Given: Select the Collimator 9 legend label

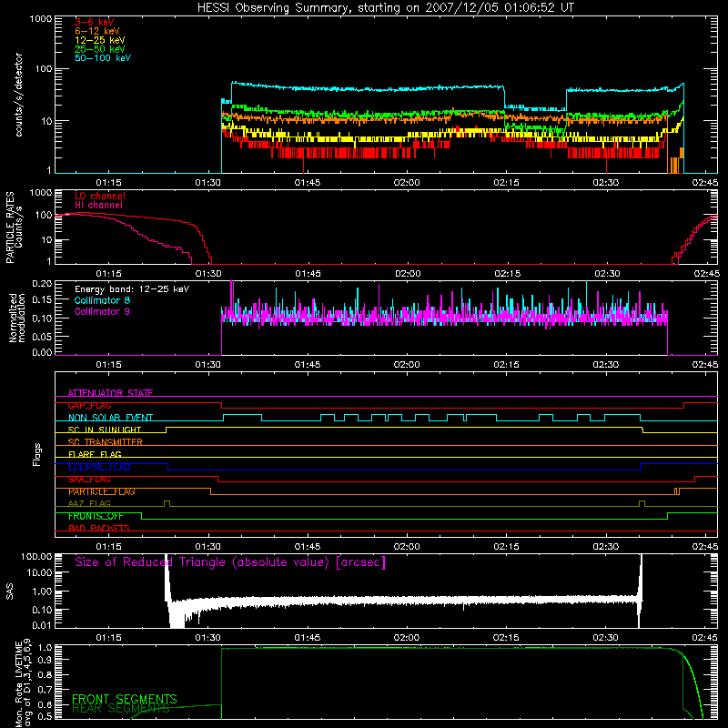Looking at the screenshot, I should pyautogui.click(x=102, y=311).
